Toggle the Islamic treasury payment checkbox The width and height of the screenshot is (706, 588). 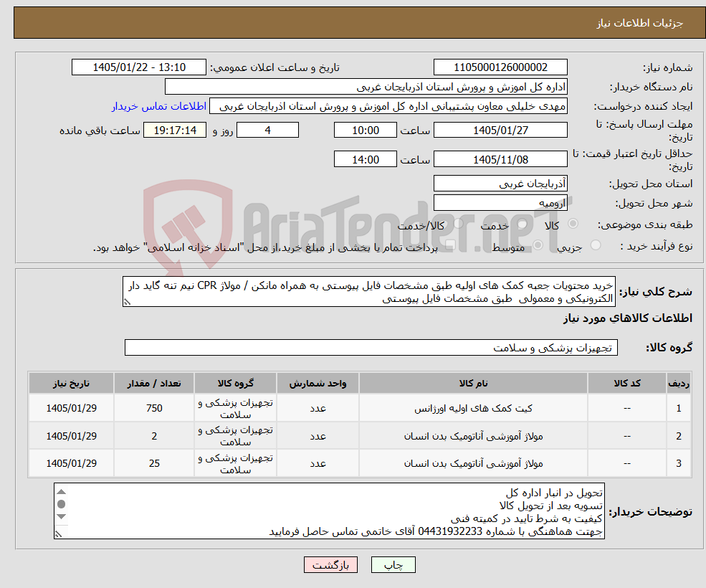[x=449, y=245]
